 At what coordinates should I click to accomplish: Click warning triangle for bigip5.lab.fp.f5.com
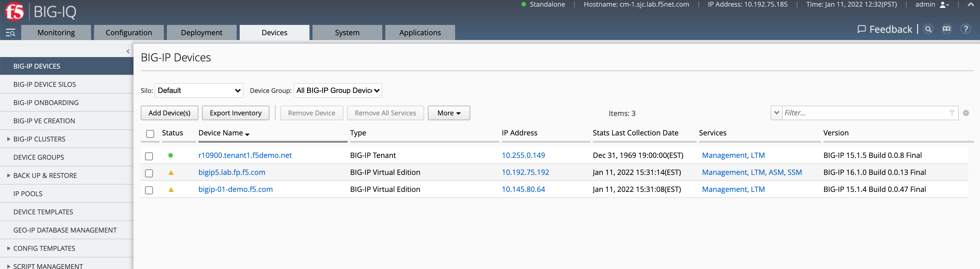click(x=171, y=172)
